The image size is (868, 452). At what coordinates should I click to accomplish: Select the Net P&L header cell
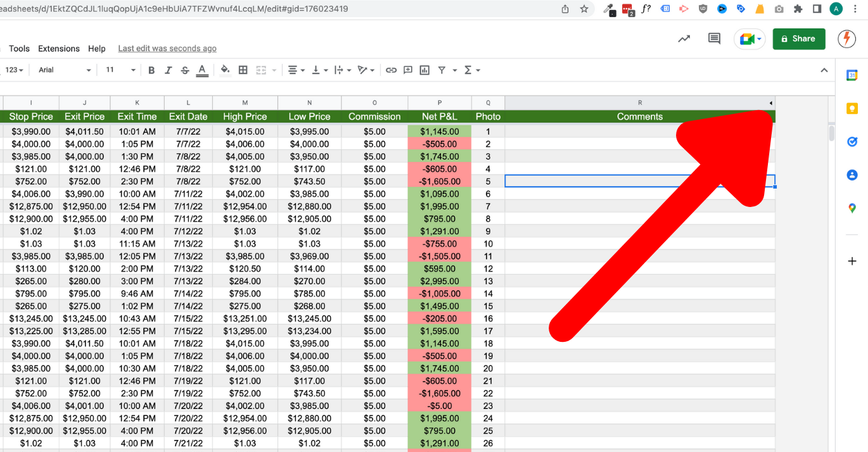pyautogui.click(x=440, y=116)
